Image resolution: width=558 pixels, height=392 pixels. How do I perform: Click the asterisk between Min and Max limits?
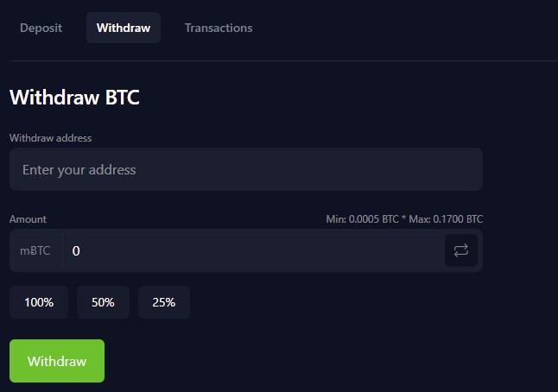(x=403, y=219)
